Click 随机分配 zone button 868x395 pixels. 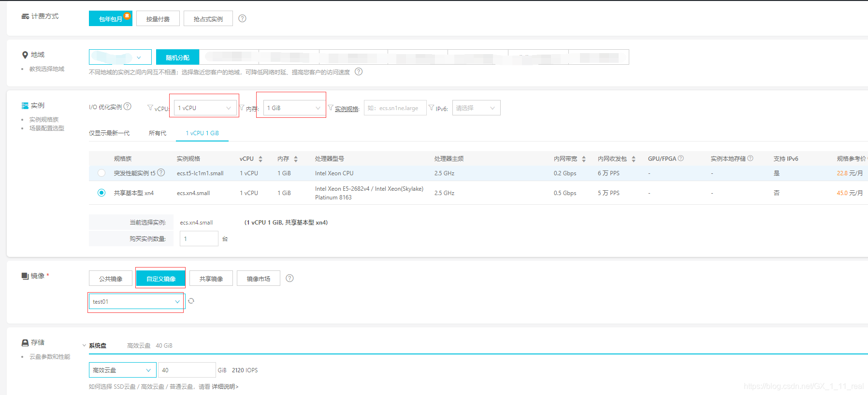click(x=177, y=57)
